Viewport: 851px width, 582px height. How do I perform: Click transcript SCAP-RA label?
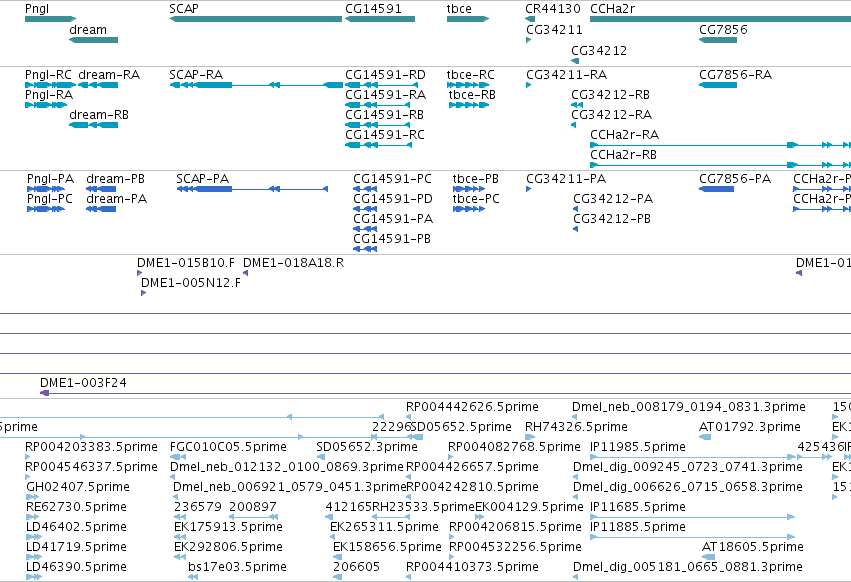coord(196,75)
